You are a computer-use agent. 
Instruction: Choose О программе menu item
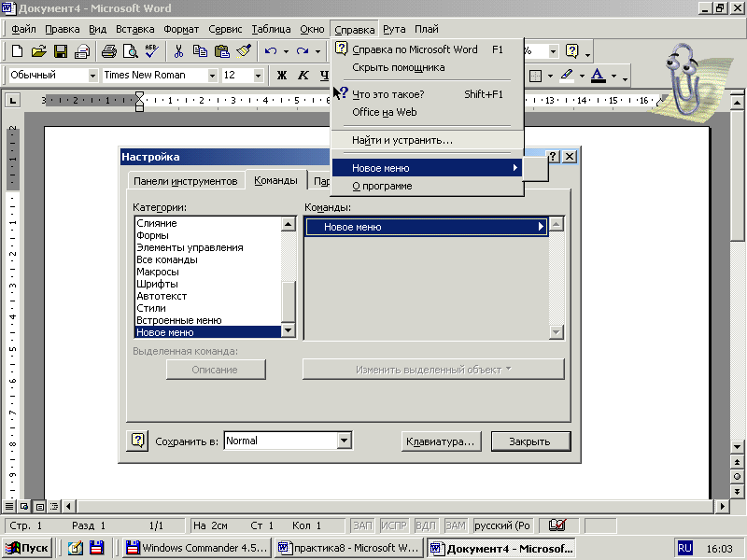tap(427, 186)
